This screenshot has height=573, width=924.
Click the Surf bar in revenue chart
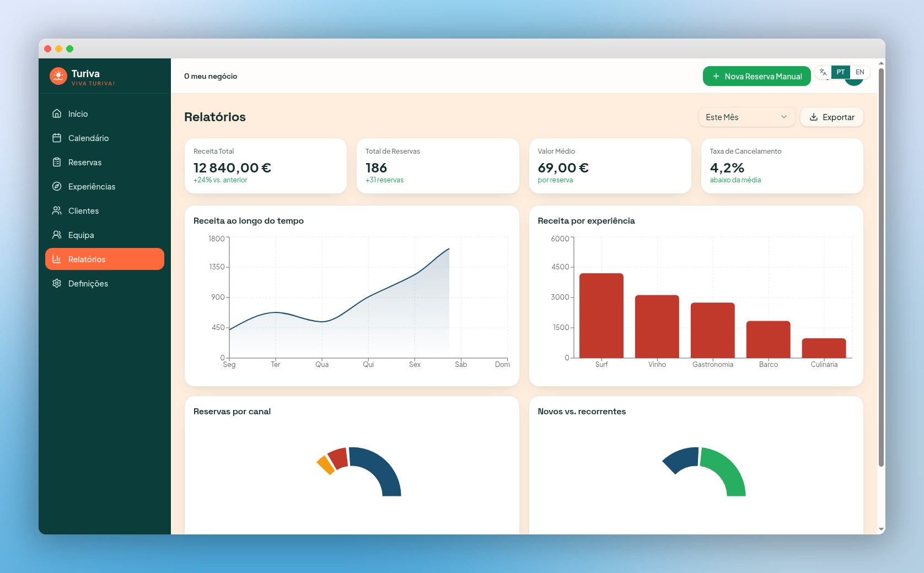point(601,316)
